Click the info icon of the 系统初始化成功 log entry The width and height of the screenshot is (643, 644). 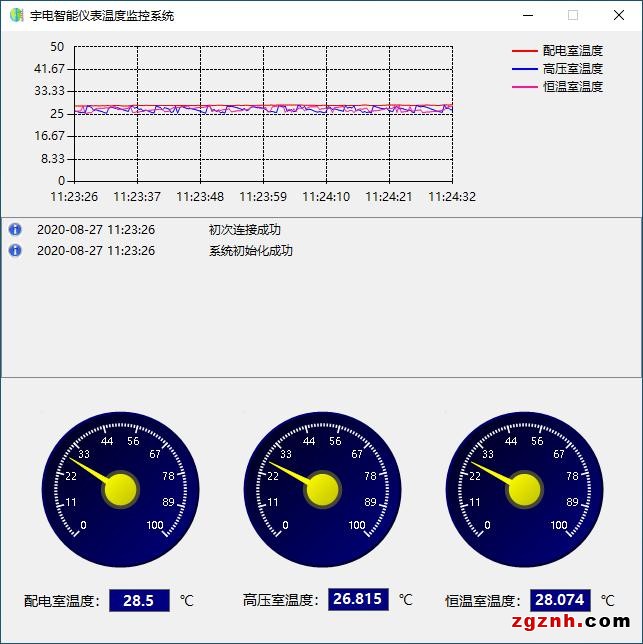[15, 250]
